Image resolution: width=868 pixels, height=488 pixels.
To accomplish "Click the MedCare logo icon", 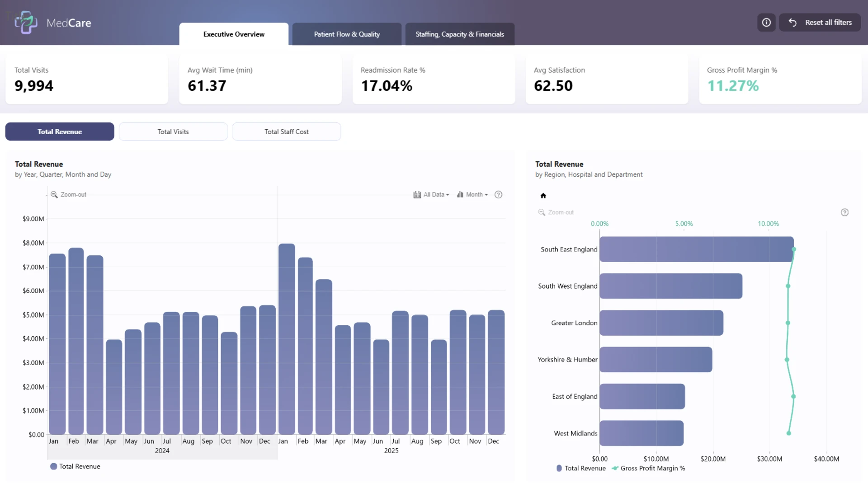I will click(26, 23).
